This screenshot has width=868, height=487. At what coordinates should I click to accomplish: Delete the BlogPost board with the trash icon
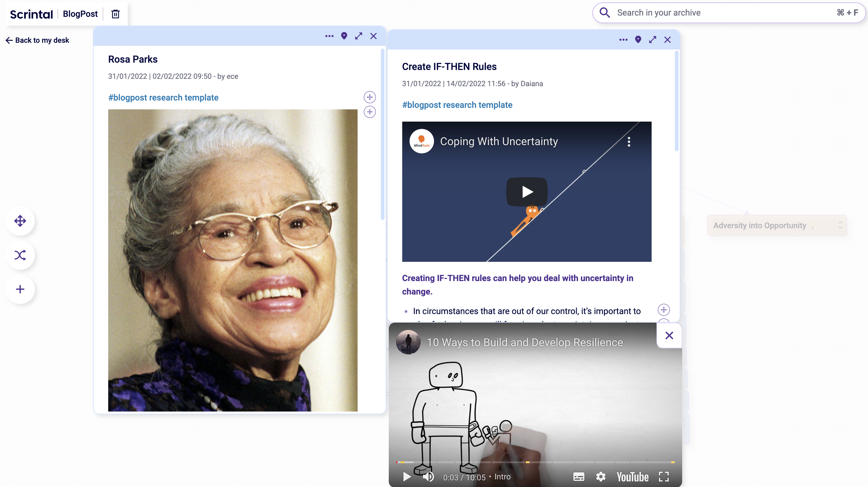coord(116,14)
